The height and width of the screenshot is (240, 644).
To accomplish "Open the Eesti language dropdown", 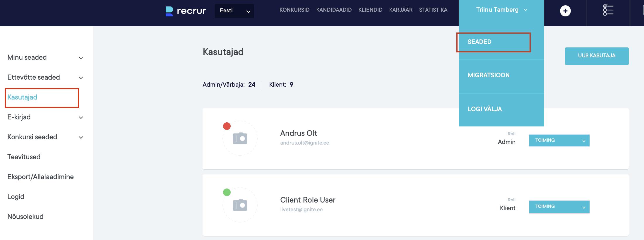I will pyautogui.click(x=234, y=11).
